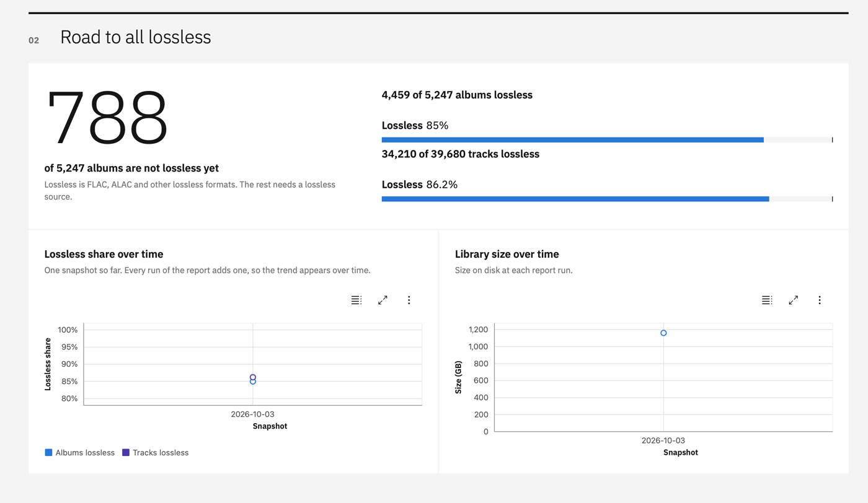Click the section number 02
Screen dimensions: 868x503
click(x=34, y=40)
